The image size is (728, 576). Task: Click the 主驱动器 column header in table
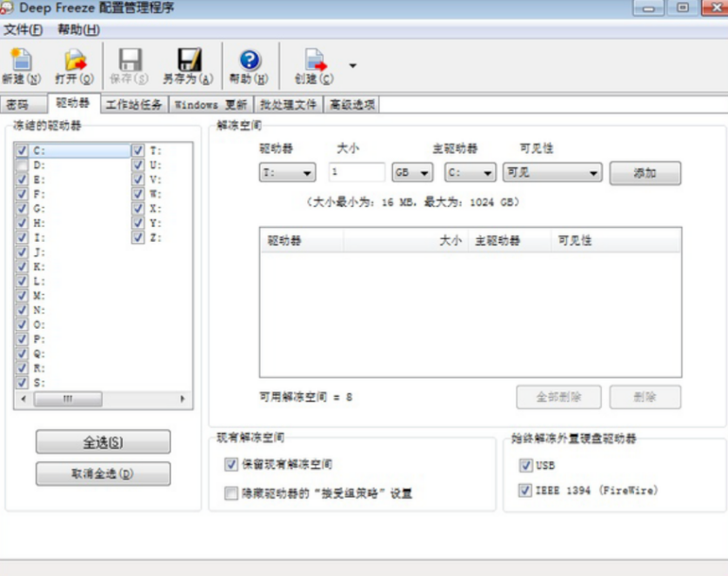point(510,241)
